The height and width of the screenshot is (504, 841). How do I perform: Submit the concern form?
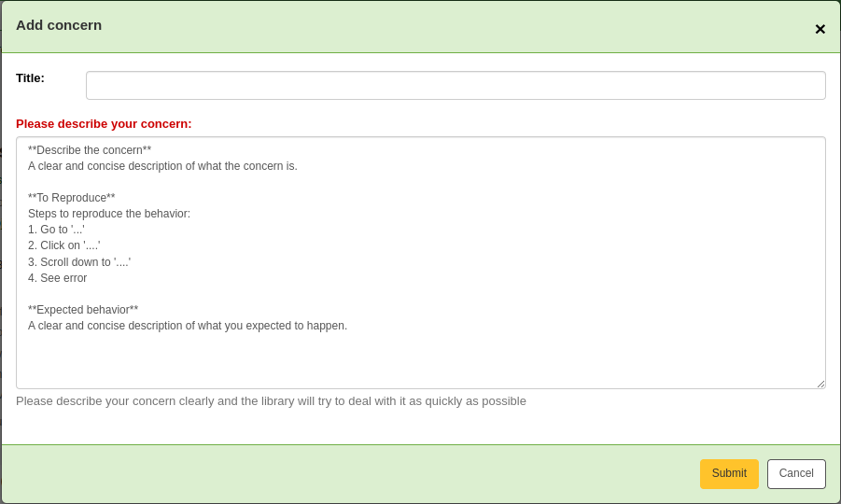click(729, 474)
